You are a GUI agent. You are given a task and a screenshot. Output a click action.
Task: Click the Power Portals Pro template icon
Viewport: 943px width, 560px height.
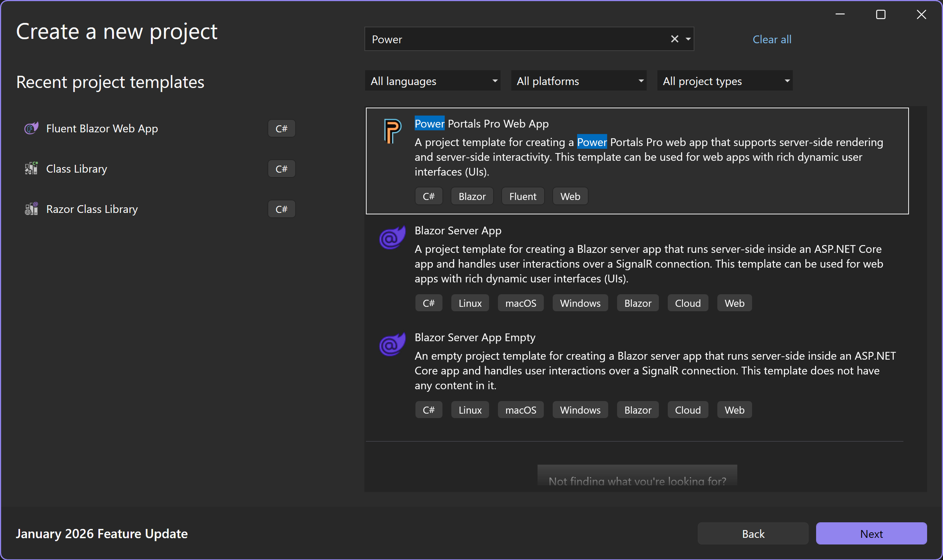click(393, 131)
